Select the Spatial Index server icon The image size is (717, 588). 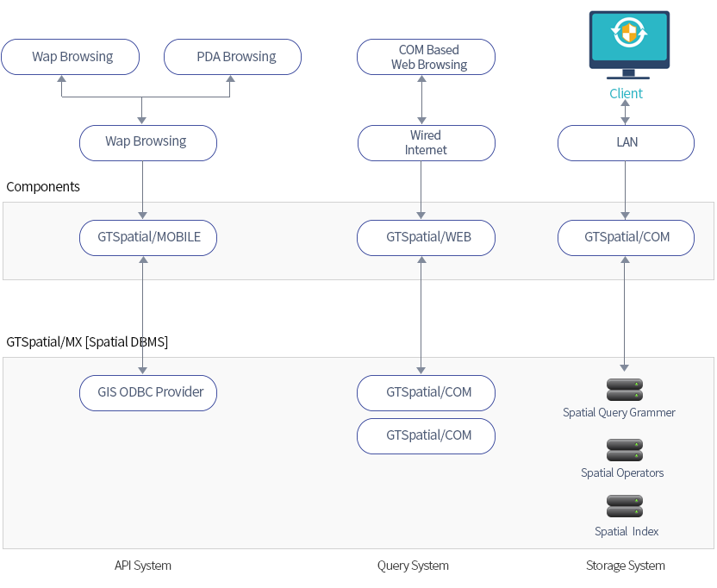point(625,506)
